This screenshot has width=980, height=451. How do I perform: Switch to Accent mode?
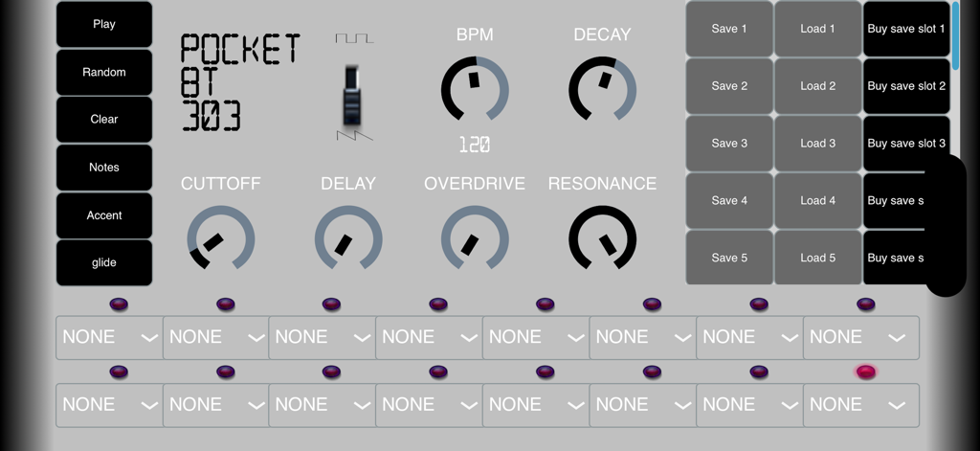(x=104, y=215)
